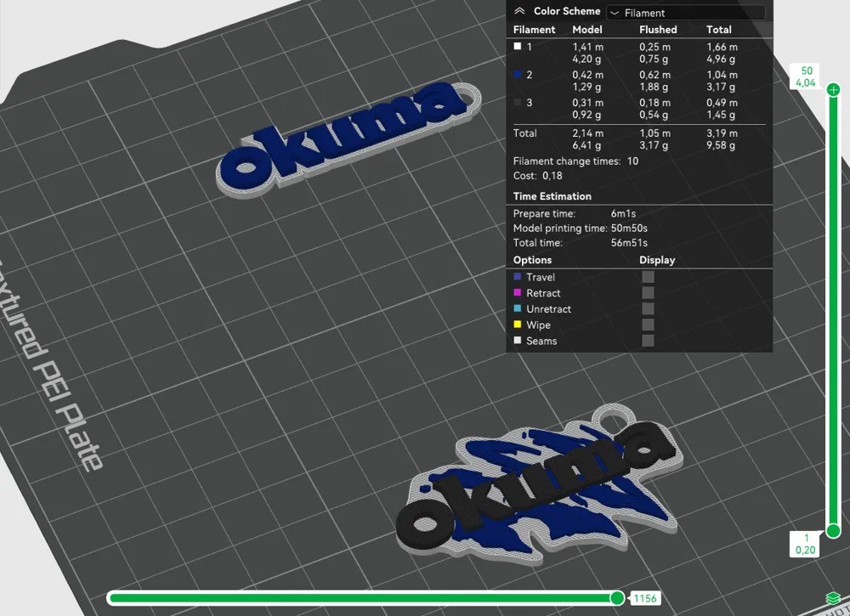Click filament 3 model 0,31 m
Image resolution: width=850 pixels, height=616 pixels.
click(x=587, y=103)
